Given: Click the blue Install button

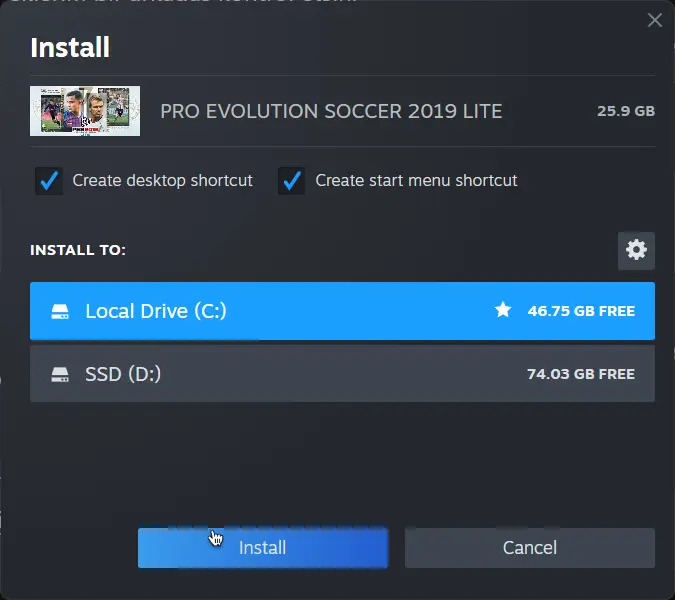Looking at the screenshot, I should click(263, 547).
